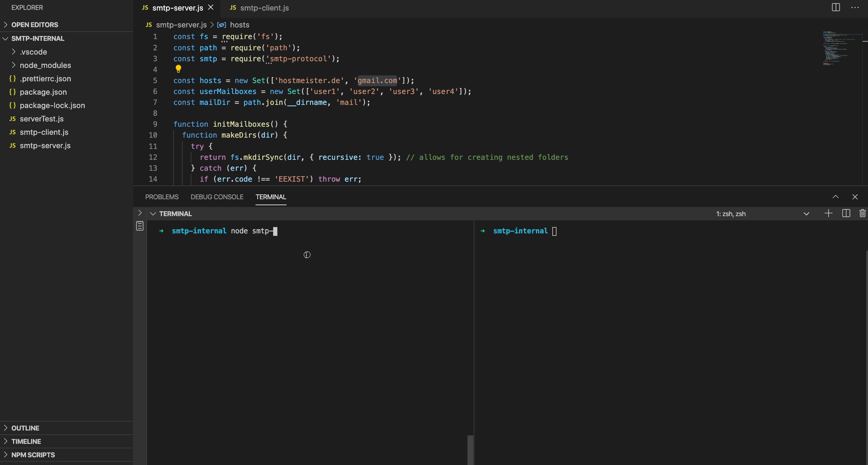Close the smtp-server.js tab

click(x=211, y=7)
